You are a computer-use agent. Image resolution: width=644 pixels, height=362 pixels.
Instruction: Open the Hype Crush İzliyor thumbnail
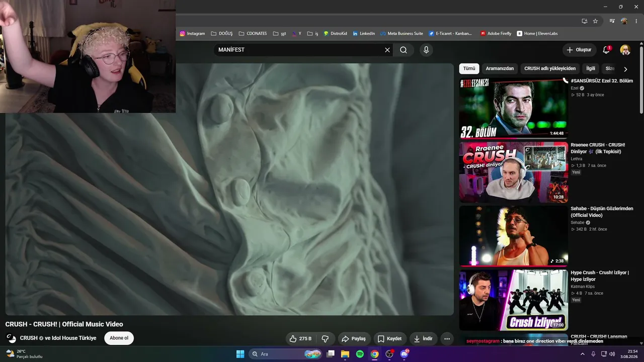pyautogui.click(x=513, y=300)
